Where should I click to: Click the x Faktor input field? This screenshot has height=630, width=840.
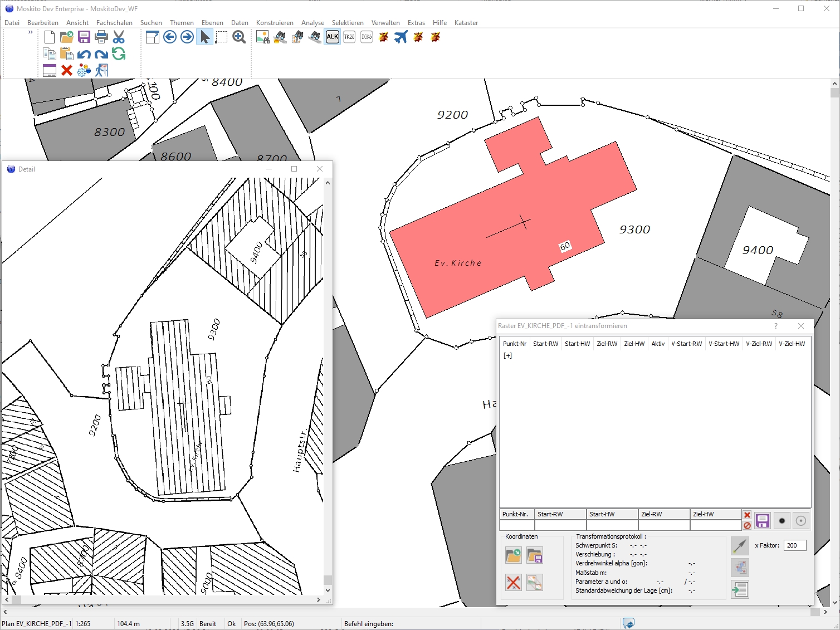click(x=795, y=545)
